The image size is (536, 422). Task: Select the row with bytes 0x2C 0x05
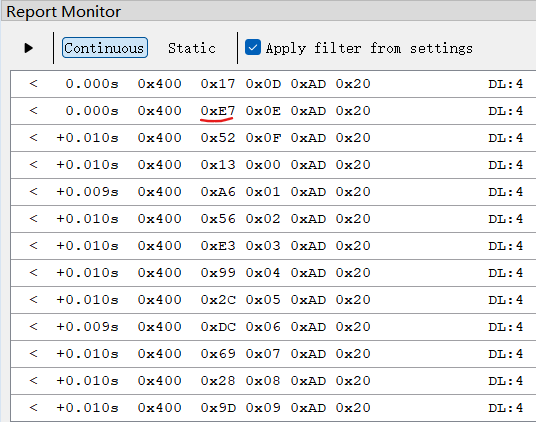pyautogui.click(x=273, y=300)
